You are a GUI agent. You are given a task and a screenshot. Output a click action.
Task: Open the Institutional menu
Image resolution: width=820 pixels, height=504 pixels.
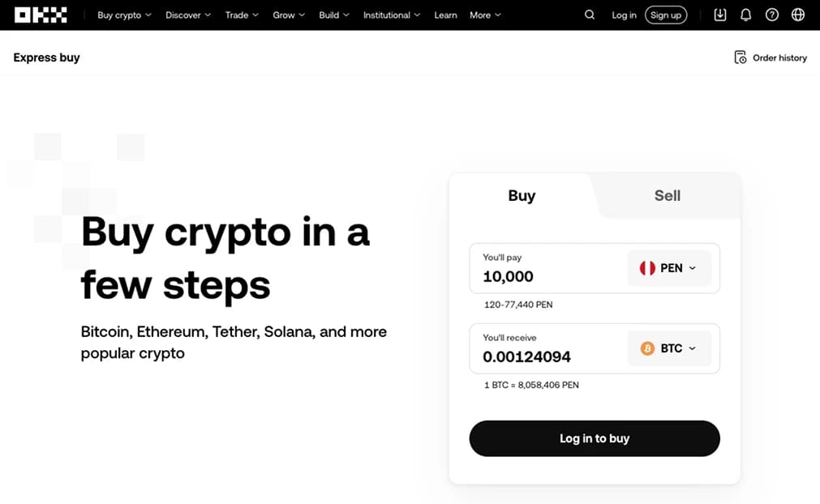click(x=392, y=15)
